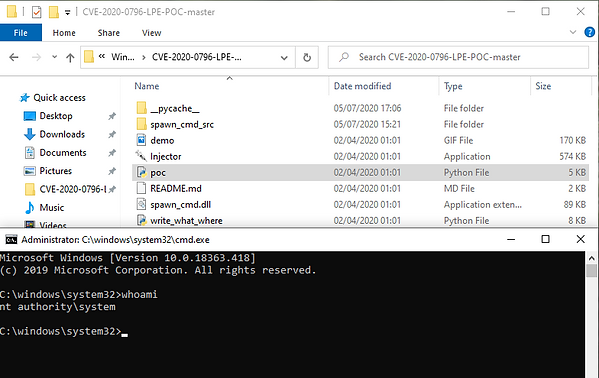Click the __pycache__ folder icon
Viewport: 599px width, 378px height.
click(x=141, y=108)
